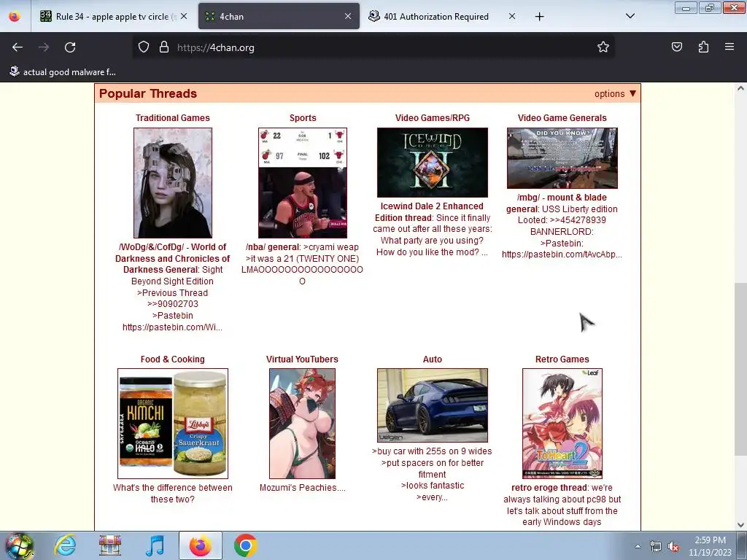This screenshot has width=747, height=560.
Task: Click the scrollbar down arrow
Action: click(740, 525)
